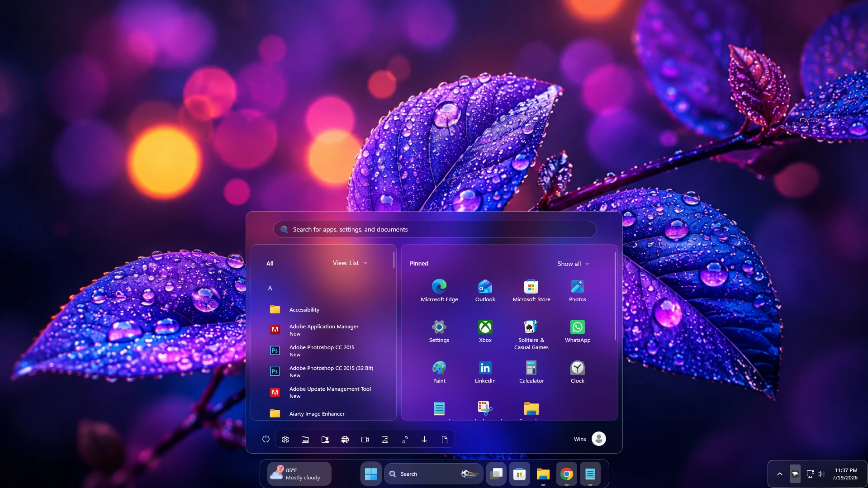This screenshot has width=868, height=488.
Task: Open File Explorer shortcut in Start bottom bar
Action: click(305, 439)
